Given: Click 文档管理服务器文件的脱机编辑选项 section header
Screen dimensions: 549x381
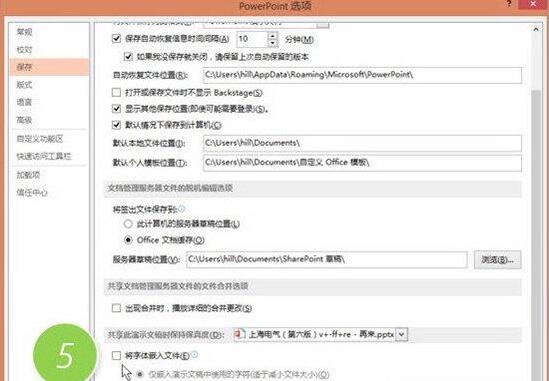Looking at the screenshot, I should (x=170, y=188).
